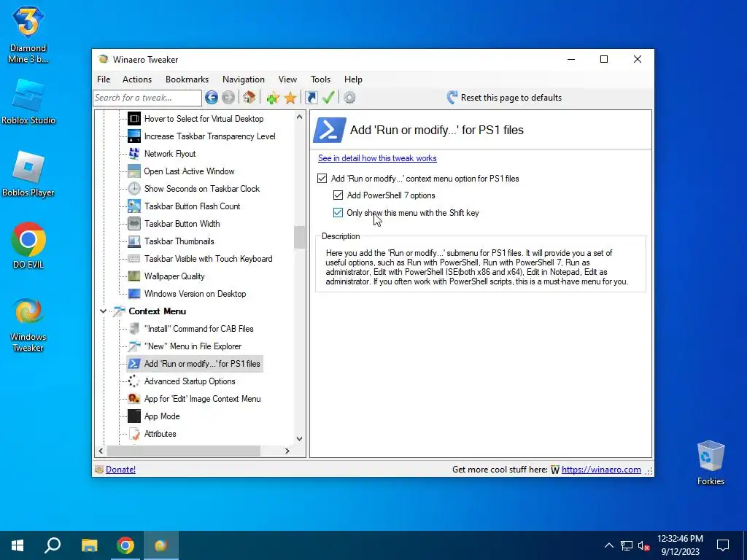Screen dimensions: 747x560
Task: Select Add 'Run or modify...' for PS1 files item
Action: 195,364
